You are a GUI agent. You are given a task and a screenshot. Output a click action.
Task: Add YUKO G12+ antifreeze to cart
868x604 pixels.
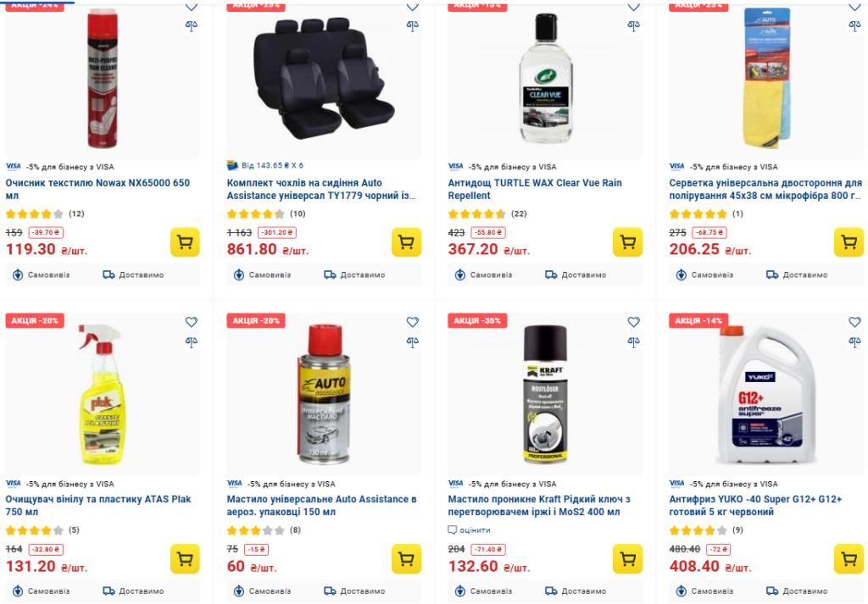[x=849, y=559]
